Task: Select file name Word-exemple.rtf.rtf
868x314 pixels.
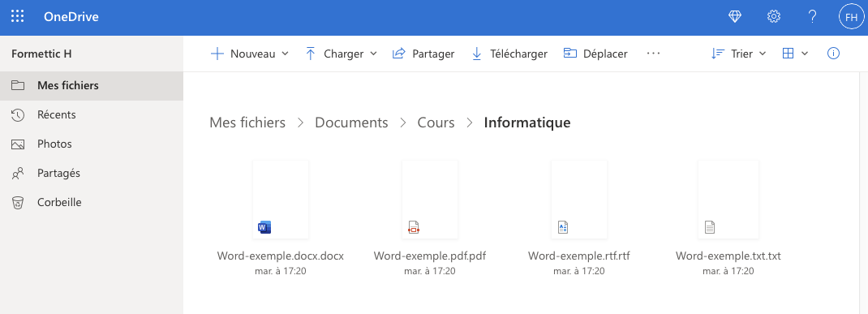Action: 579,256
